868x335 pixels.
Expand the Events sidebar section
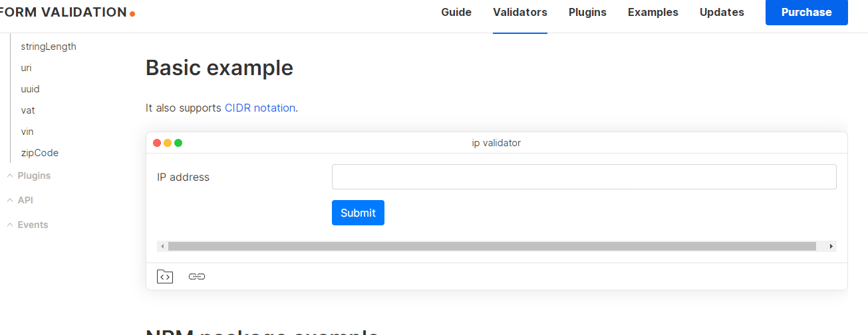click(27, 225)
